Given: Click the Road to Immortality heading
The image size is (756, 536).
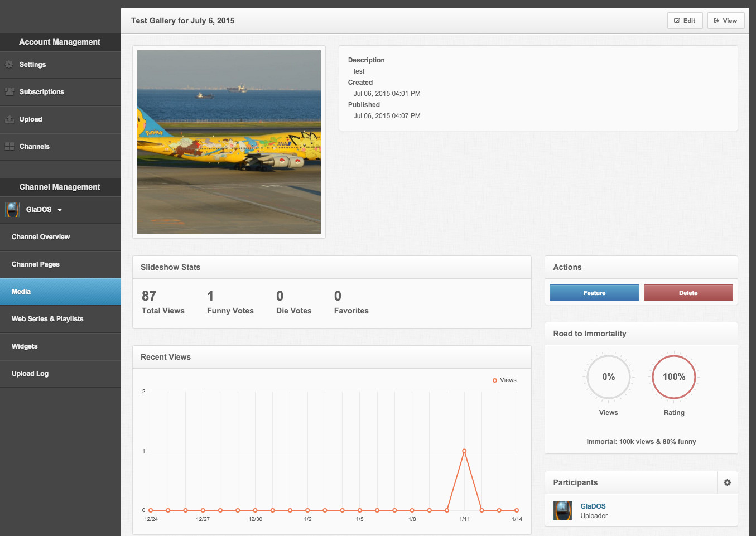Looking at the screenshot, I should tap(590, 334).
